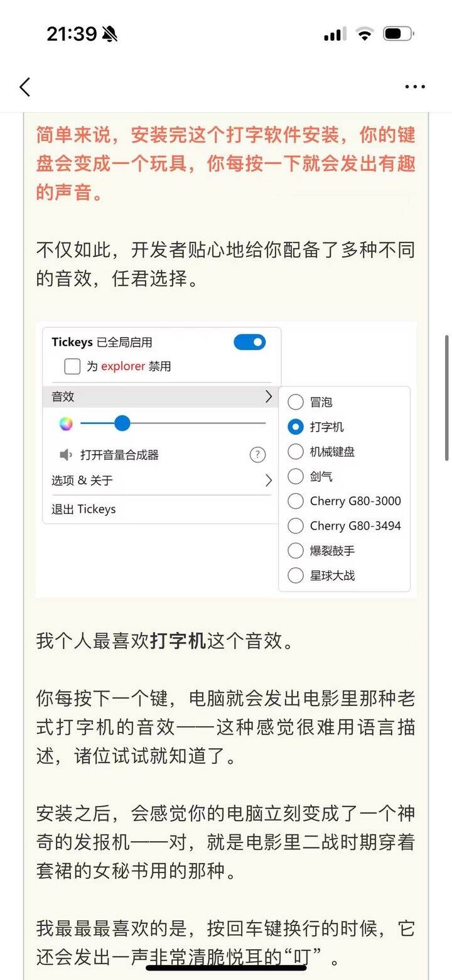This screenshot has height=980, width=452.
Task: Select the 机械键盘 radio option
Action: 296,452
